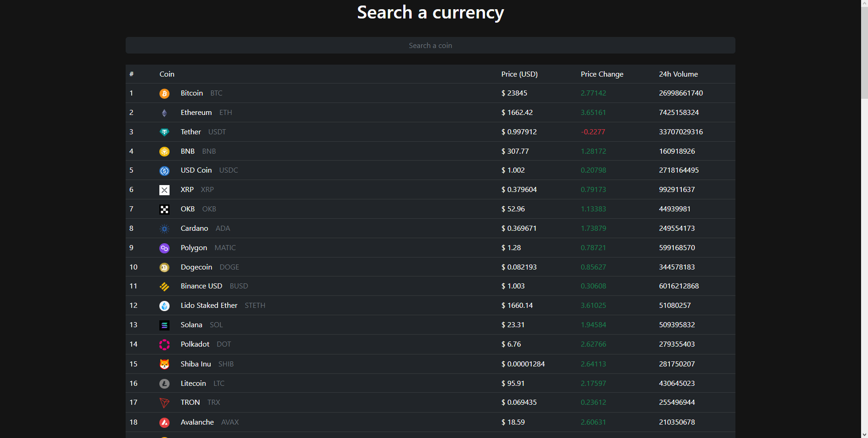The height and width of the screenshot is (438, 868).
Task: Click the OKB checkered icon
Action: [164, 210]
